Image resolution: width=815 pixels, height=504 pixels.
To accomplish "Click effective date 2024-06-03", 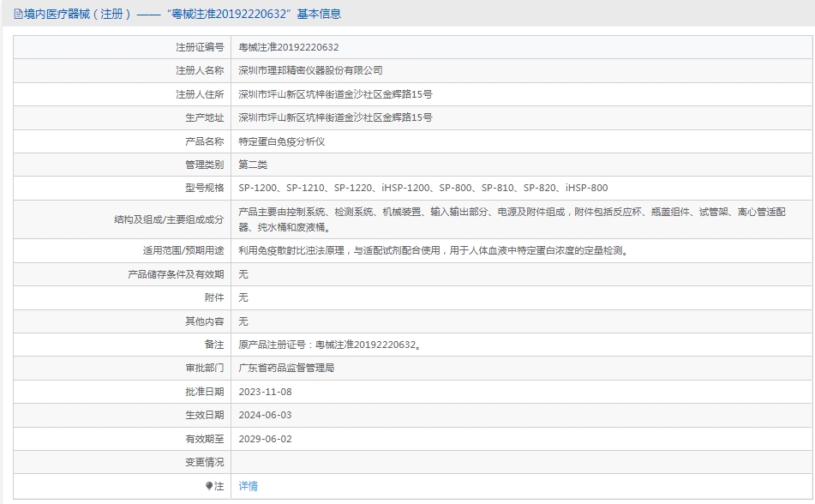I will coord(265,415).
